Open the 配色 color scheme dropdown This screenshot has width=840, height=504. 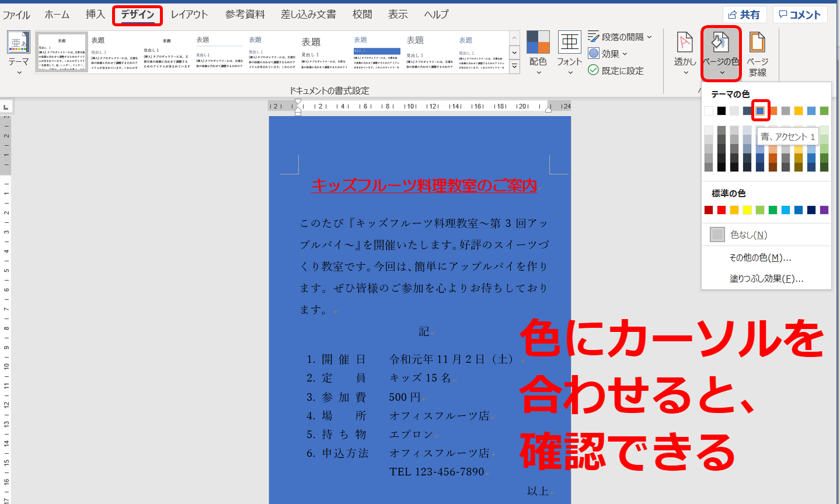[x=538, y=54]
